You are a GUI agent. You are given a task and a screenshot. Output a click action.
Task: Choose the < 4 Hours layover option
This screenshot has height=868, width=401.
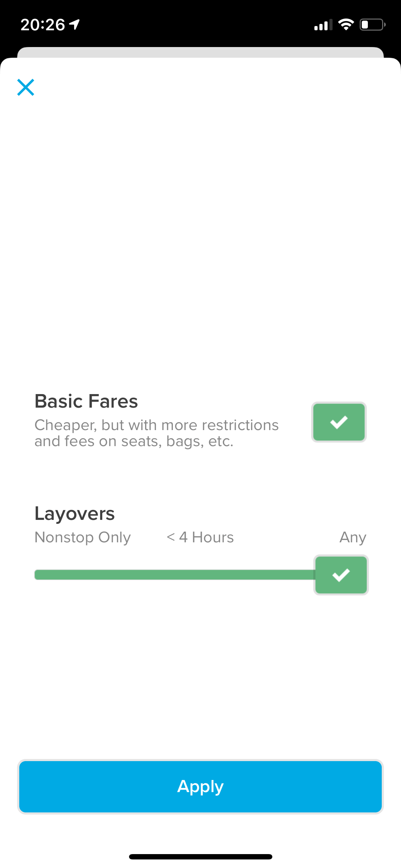[x=200, y=537]
